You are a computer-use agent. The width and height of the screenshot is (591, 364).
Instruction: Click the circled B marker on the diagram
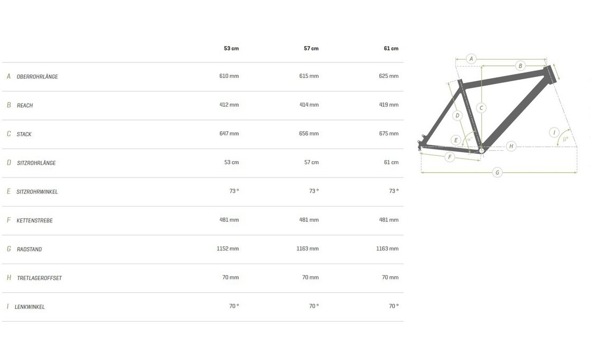click(x=520, y=66)
